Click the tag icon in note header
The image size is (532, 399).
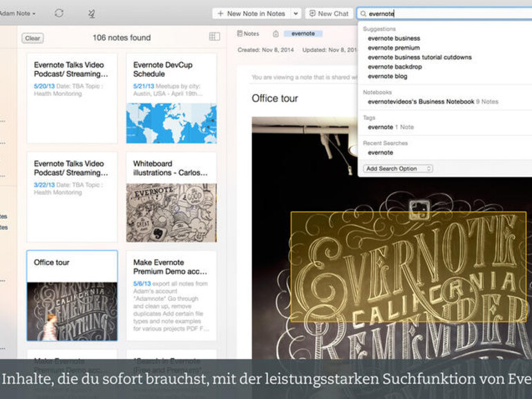click(276, 34)
